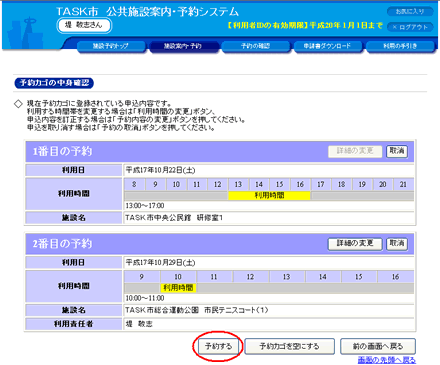The image size is (440, 365).
Task: Open the 申請書ダウンロード tab
Action: (327, 46)
